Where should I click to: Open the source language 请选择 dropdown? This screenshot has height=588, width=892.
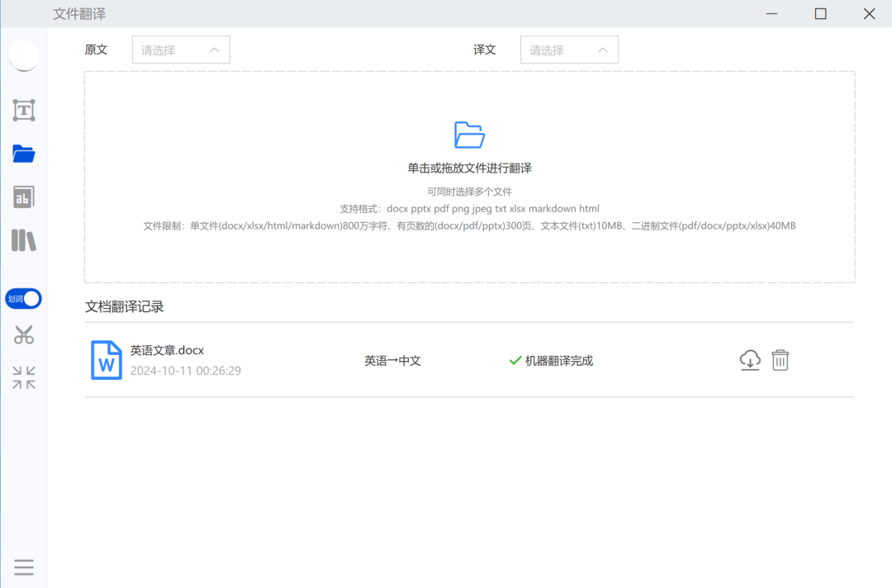pos(180,50)
